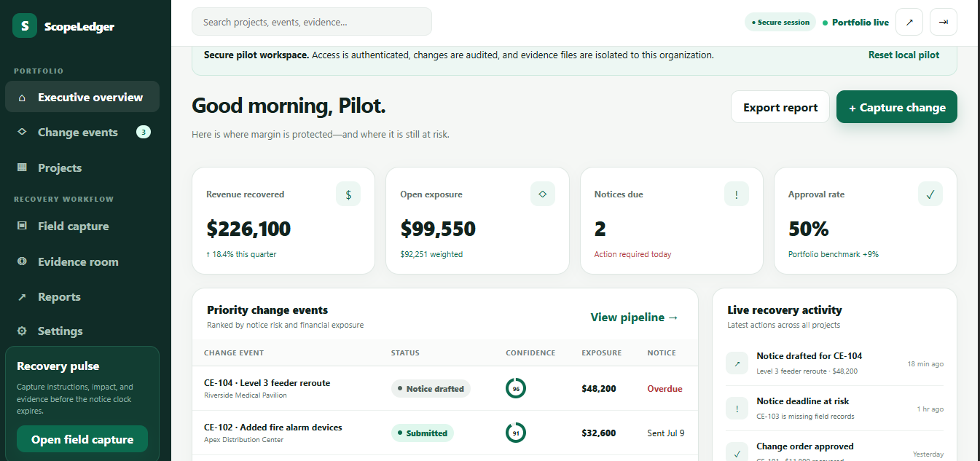980x461 pixels.
Task: Click the Overdue notice label
Action: [x=665, y=389]
